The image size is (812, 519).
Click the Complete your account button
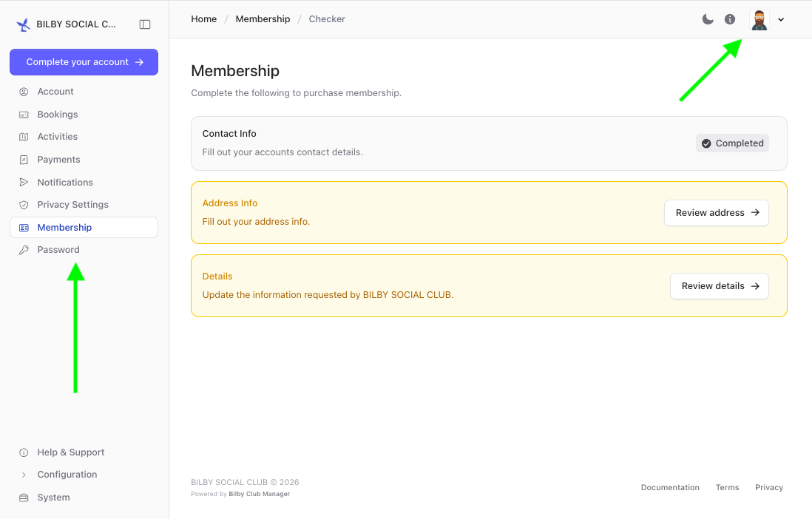tap(84, 62)
